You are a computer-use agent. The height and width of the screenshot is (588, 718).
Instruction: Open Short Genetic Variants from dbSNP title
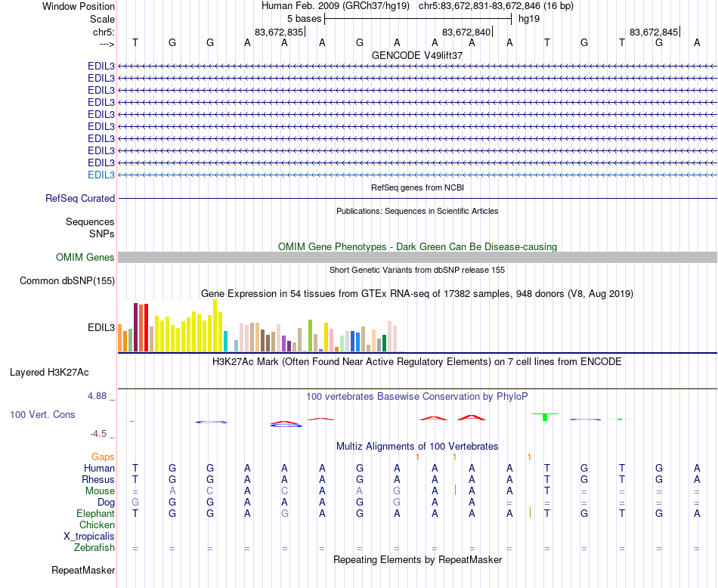pyautogui.click(x=417, y=270)
